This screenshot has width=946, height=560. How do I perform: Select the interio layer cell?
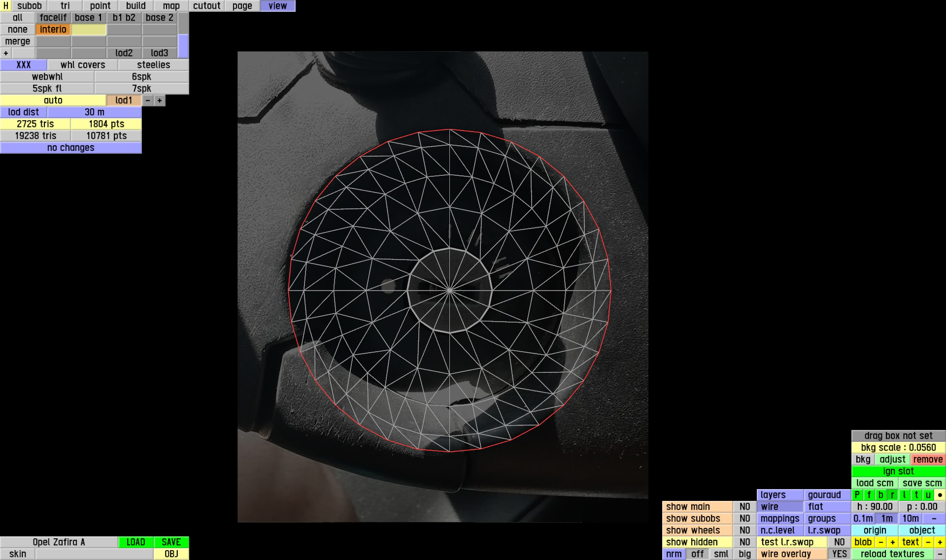[53, 30]
